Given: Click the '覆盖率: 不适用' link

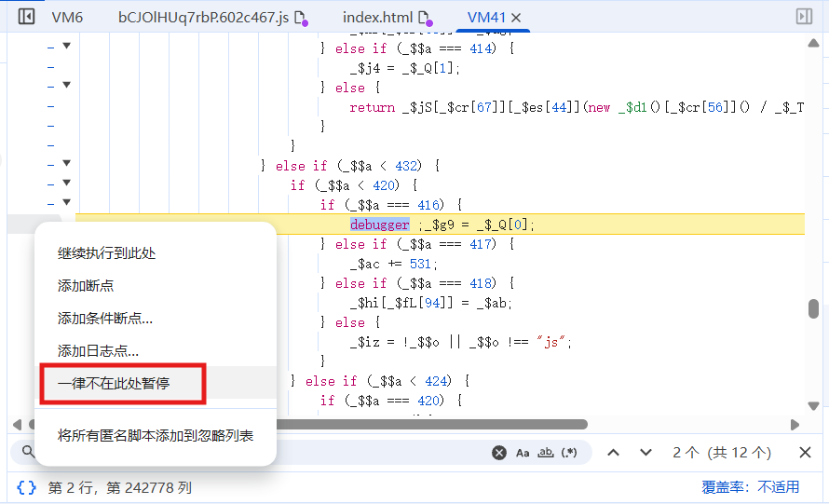Looking at the screenshot, I should (750, 487).
